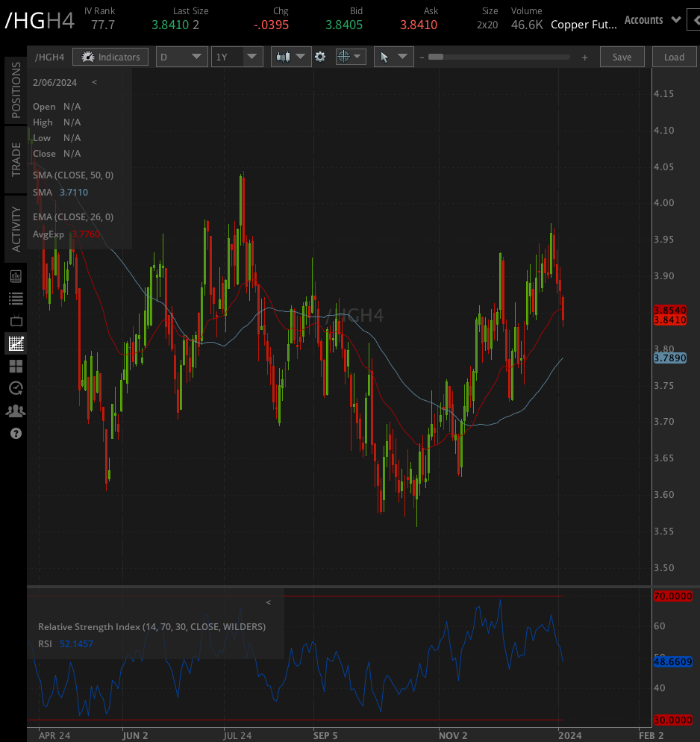Open the pointer drawing tool dropdown
Screen dimensions: 700x742
pyautogui.click(x=393, y=57)
